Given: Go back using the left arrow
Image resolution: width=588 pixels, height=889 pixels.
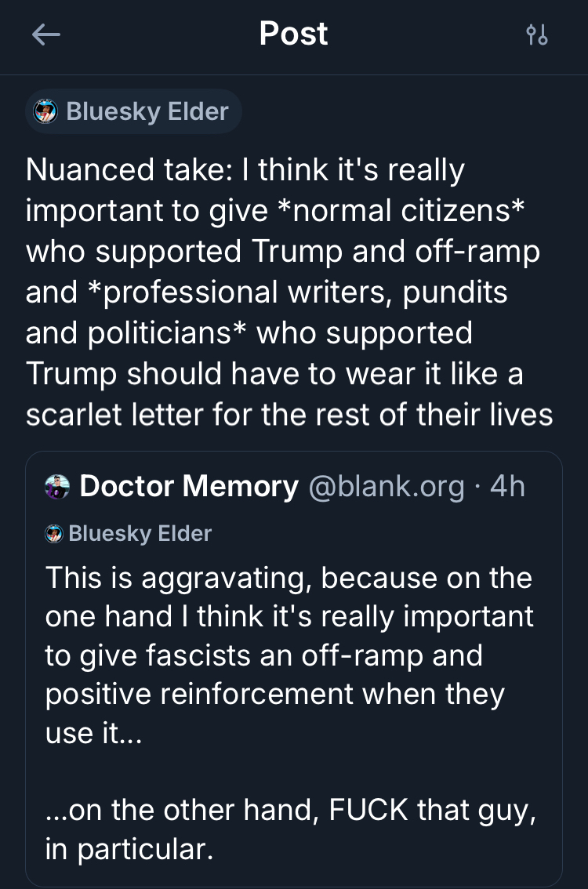Looking at the screenshot, I should point(45,35).
